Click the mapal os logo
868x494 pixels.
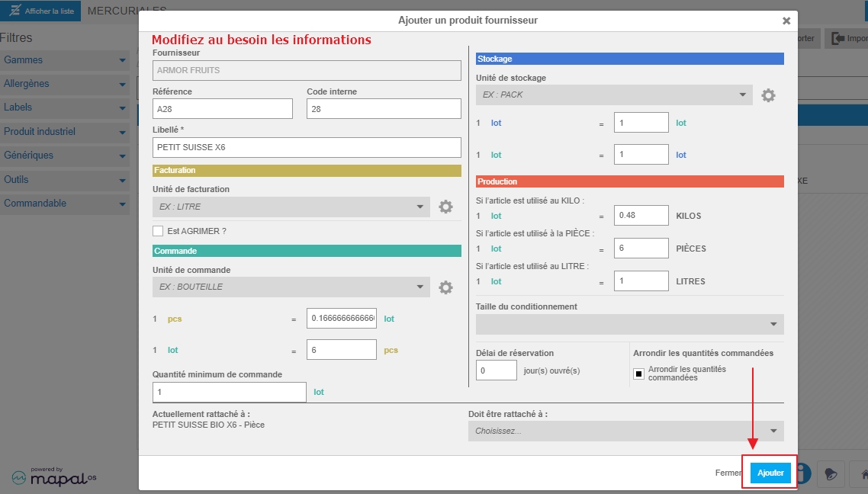54,477
